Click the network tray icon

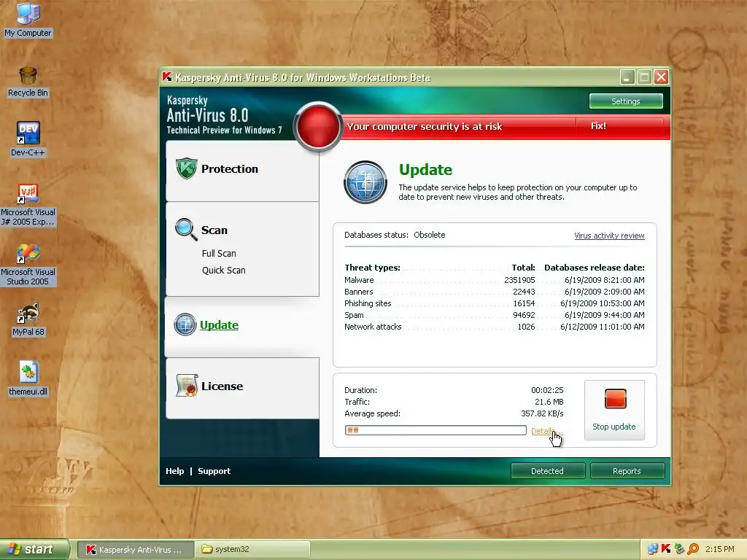(x=653, y=549)
